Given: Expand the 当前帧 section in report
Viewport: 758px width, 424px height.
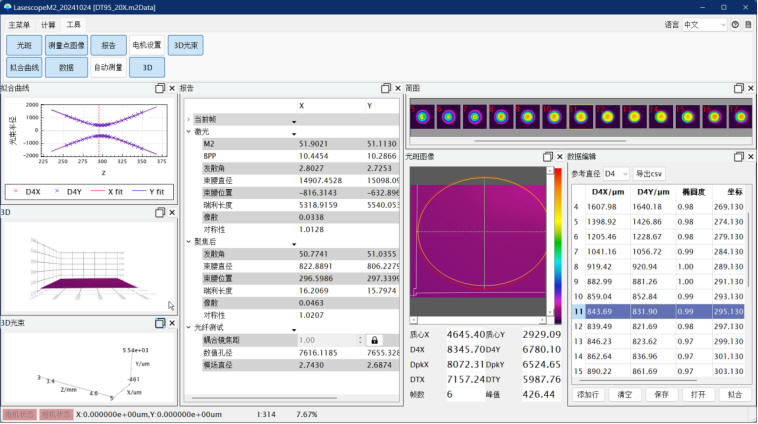Looking at the screenshot, I should [189, 119].
